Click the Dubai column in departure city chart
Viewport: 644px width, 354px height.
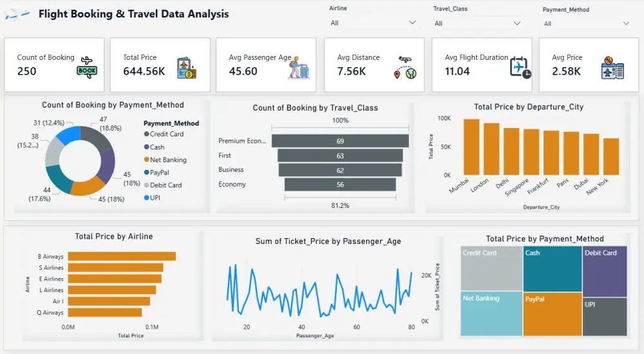591,154
